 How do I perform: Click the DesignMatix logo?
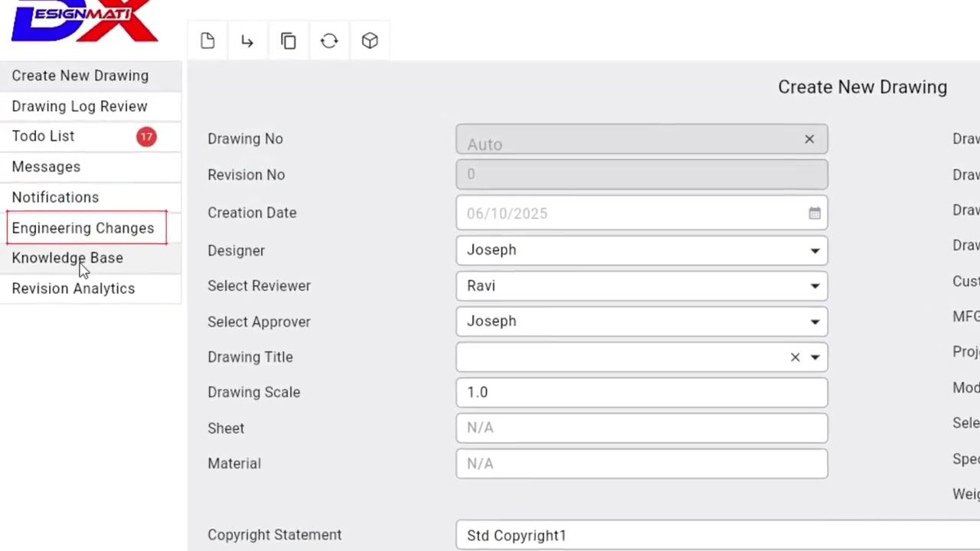pyautogui.click(x=84, y=21)
